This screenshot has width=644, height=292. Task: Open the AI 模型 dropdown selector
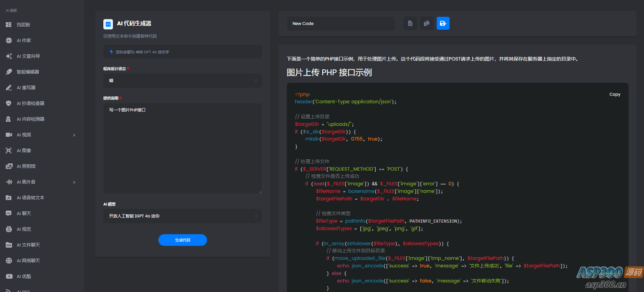point(182,216)
